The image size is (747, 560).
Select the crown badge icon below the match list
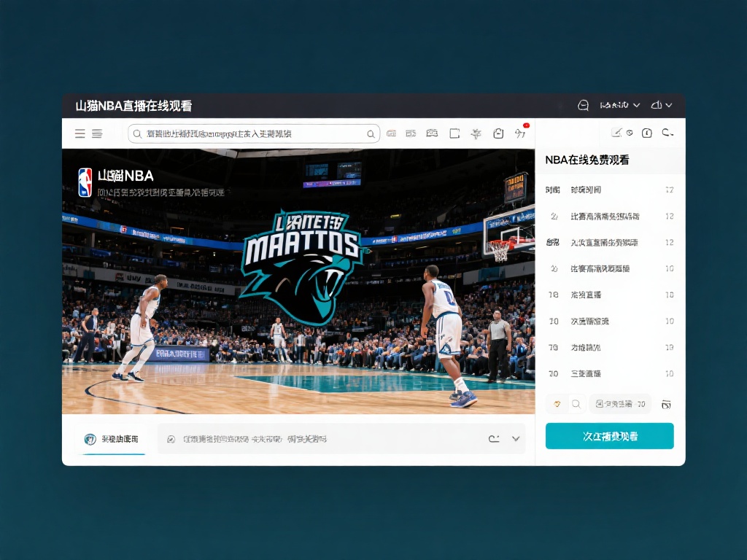[x=557, y=403]
